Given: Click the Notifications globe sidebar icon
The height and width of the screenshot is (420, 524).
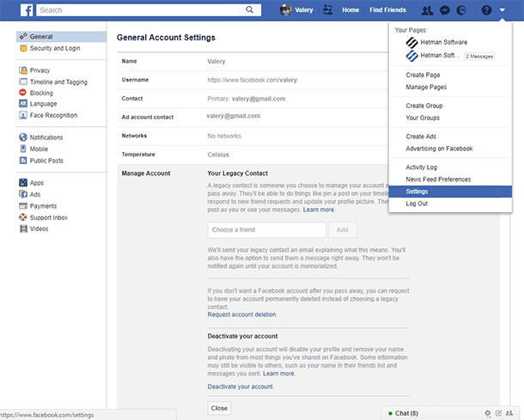Looking at the screenshot, I should (23, 137).
